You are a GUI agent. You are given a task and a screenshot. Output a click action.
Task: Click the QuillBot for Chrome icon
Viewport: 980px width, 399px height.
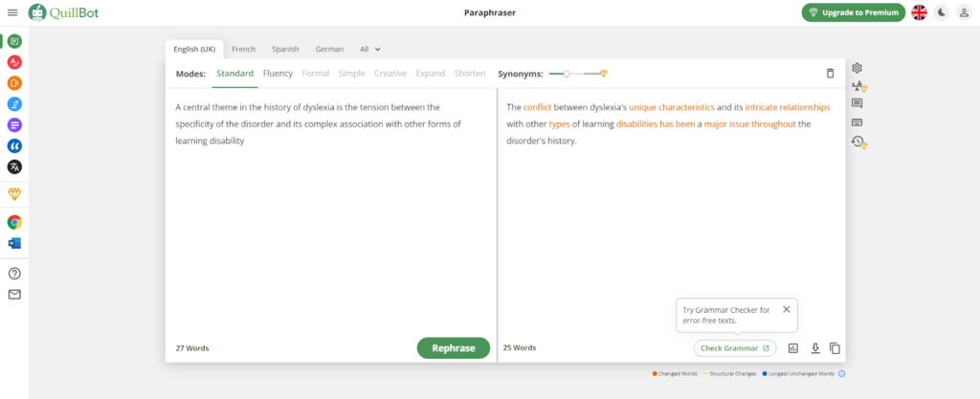pos(14,222)
